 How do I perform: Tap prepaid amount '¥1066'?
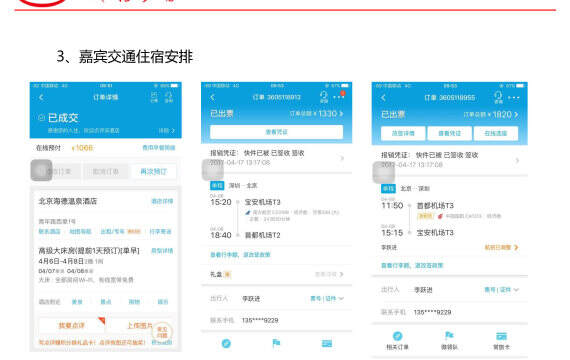tap(83, 148)
